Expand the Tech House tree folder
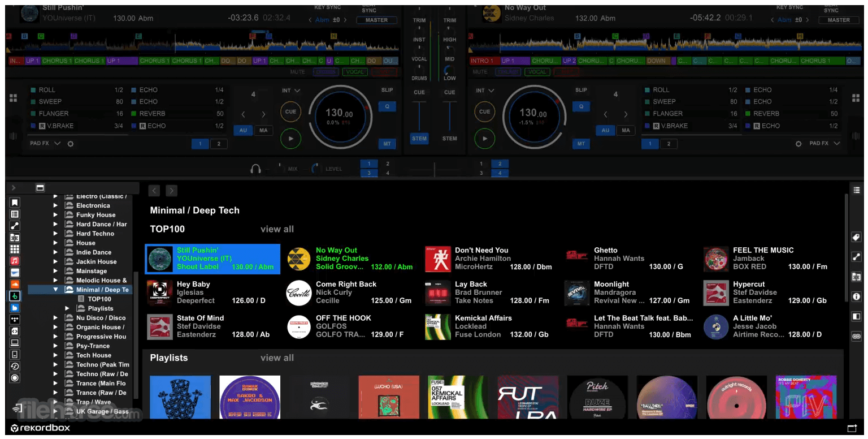 [55, 355]
